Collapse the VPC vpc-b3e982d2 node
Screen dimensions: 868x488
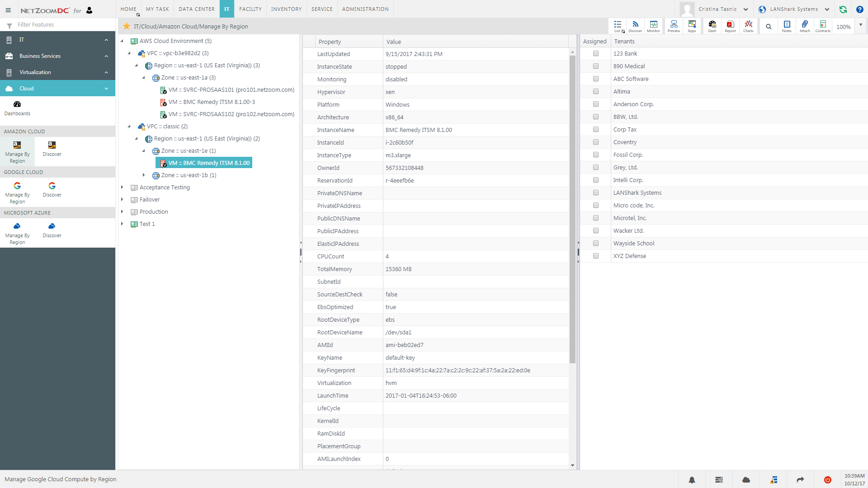pyautogui.click(x=129, y=53)
